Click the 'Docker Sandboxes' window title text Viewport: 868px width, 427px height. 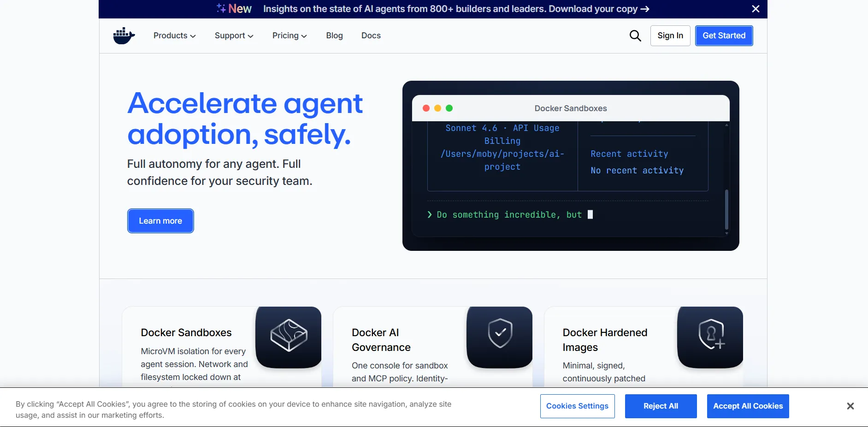tap(571, 108)
